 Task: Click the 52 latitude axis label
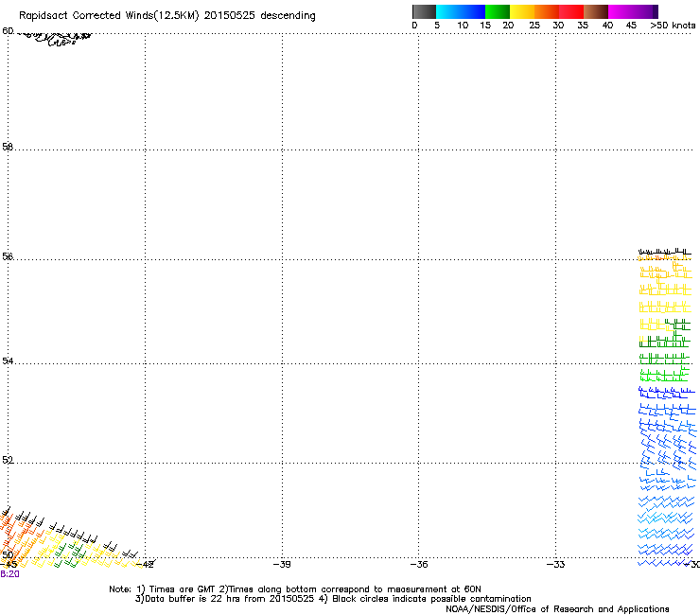pyautogui.click(x=8, y=460)
